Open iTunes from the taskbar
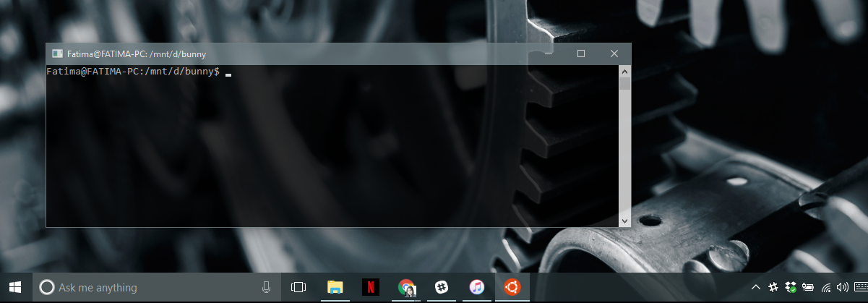Viewport: 868px width, 303px height. pos(477,287)
